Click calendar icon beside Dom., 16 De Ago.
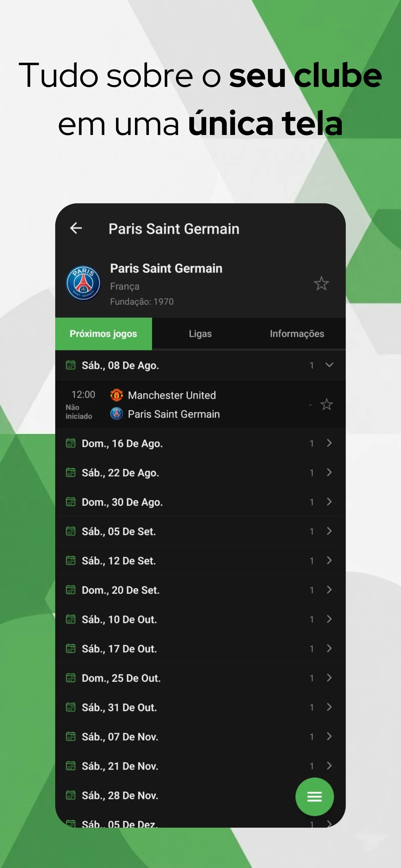The height and width of the screenshot is (868, 401). click(x=70, y=443)
